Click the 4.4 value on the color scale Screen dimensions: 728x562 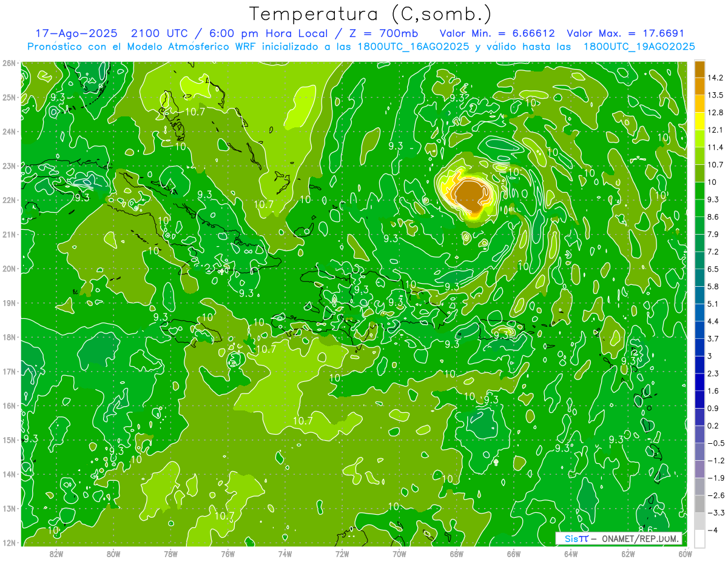[x=713, y=321]
